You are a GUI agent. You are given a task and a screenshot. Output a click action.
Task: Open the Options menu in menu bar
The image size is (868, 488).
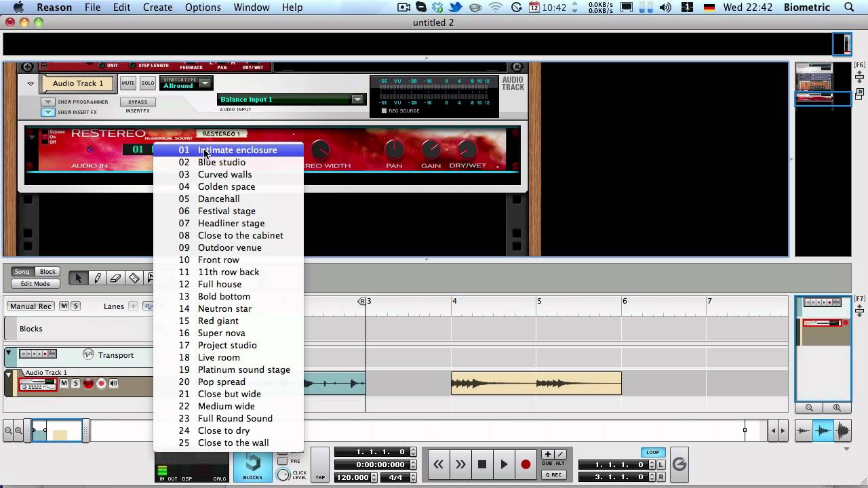pos(203,7)
